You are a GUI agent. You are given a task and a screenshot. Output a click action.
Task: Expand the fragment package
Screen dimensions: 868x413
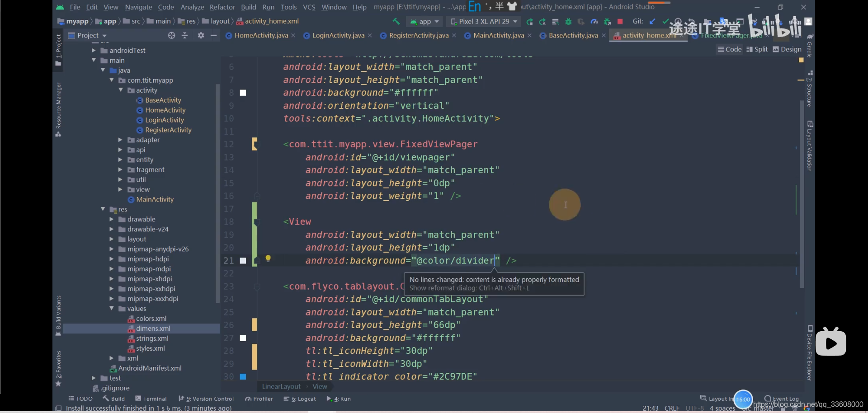point(120,169)
